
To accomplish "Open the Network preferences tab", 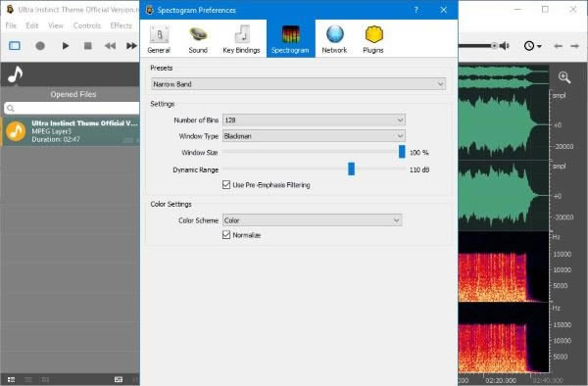I will tap(334, 39).
